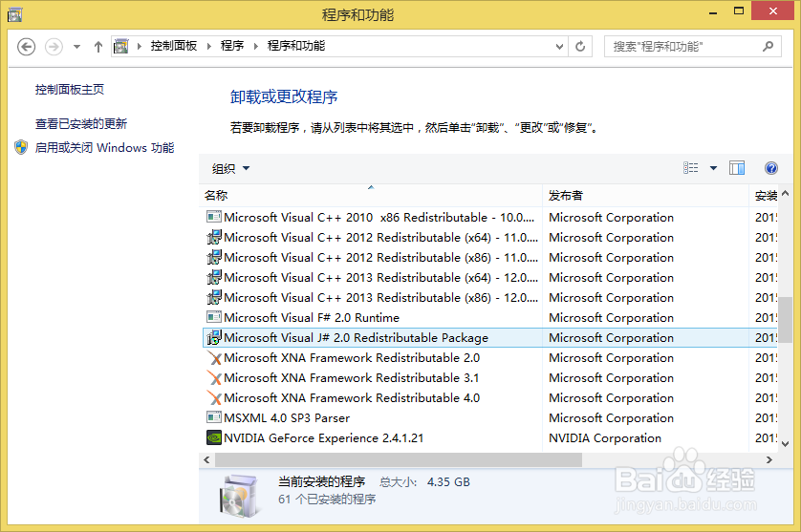Open 启用或关闭 Windows 功能 link
The image size is (801, 532).
(x=104, y=148)
